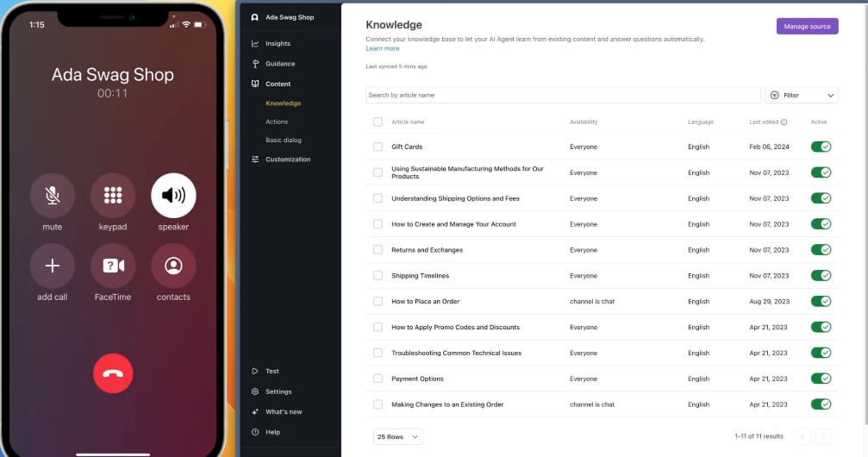Viewport: 868px width, 457px height.
Task: End the call with red hang-up button
Action: (x=113, y=373)
